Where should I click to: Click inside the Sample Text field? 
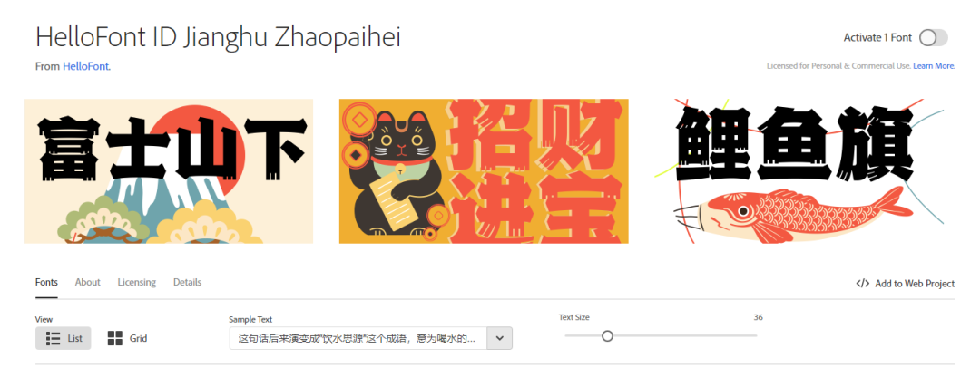point(358,338)
